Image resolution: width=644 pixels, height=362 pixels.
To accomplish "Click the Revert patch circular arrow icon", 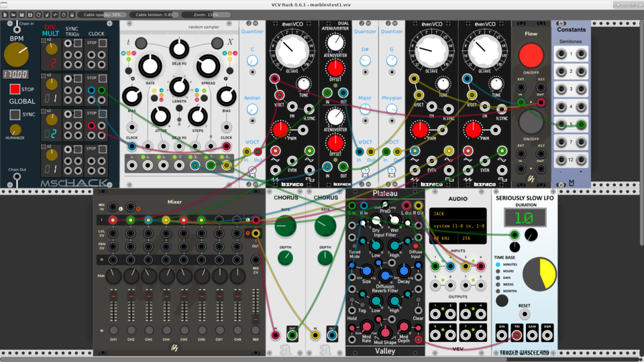I will pyautogui.click(x=38, y=15).
